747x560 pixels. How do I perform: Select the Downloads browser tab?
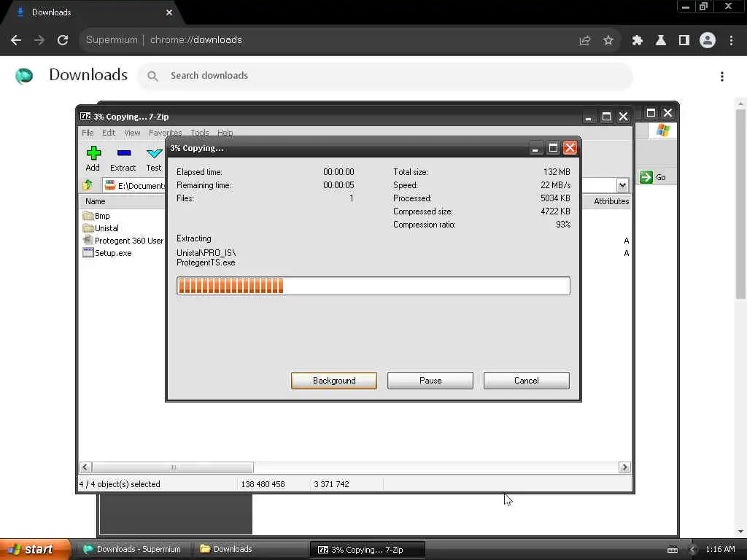click(93, 12)
